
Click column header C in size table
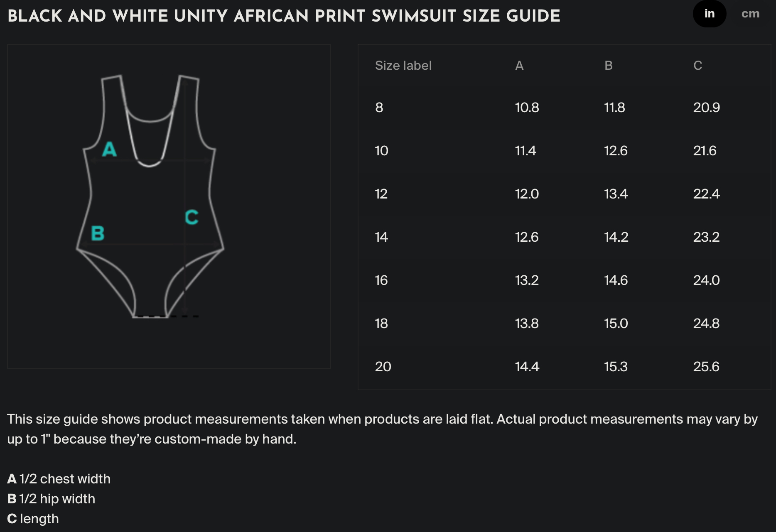pyautogui.click(x=697, y=66)
